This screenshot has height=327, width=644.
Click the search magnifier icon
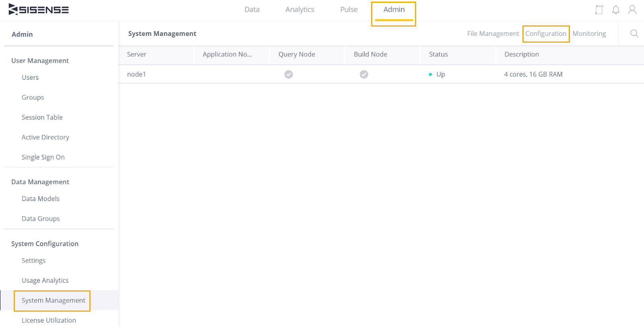pyautogui.click(x=634, y=33)
